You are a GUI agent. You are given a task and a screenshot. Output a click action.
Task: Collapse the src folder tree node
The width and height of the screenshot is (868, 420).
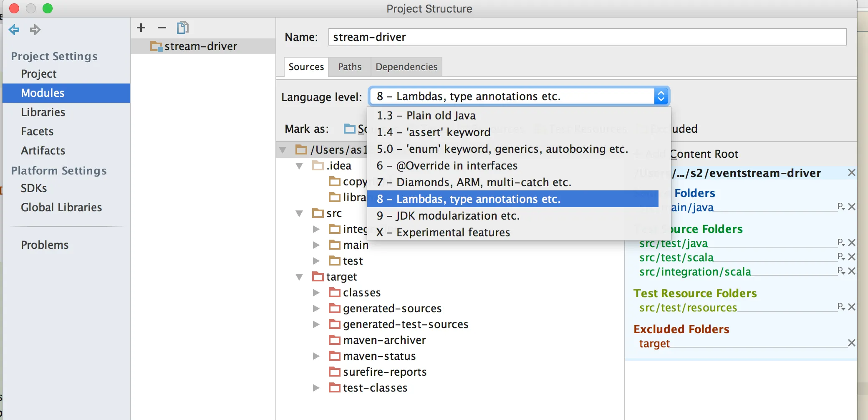[299, 214]
